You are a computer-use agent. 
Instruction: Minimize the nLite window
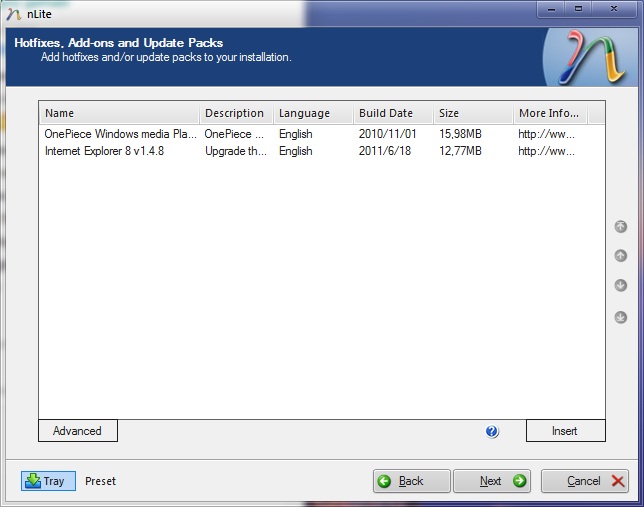click(551, 9)
